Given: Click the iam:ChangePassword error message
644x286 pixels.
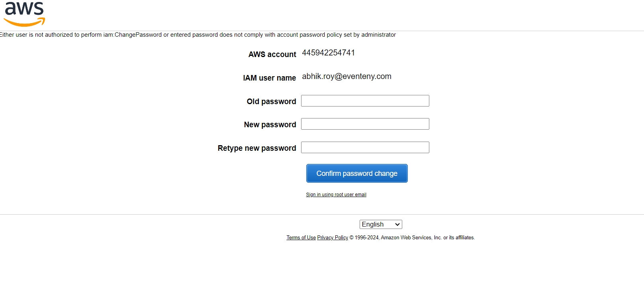Looking at the screenshot, I should tap(198, 35).
